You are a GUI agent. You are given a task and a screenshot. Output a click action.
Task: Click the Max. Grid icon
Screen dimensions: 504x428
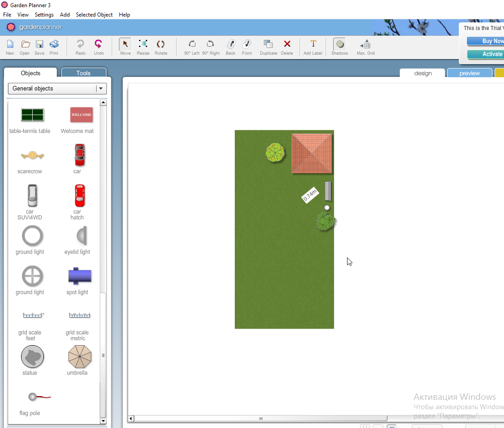tap(366, 47)
